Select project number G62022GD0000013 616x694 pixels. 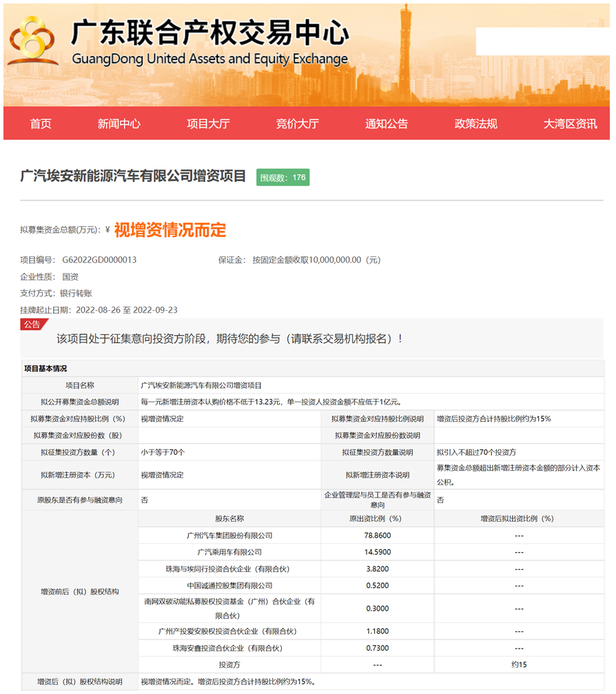tap(99, 261)
